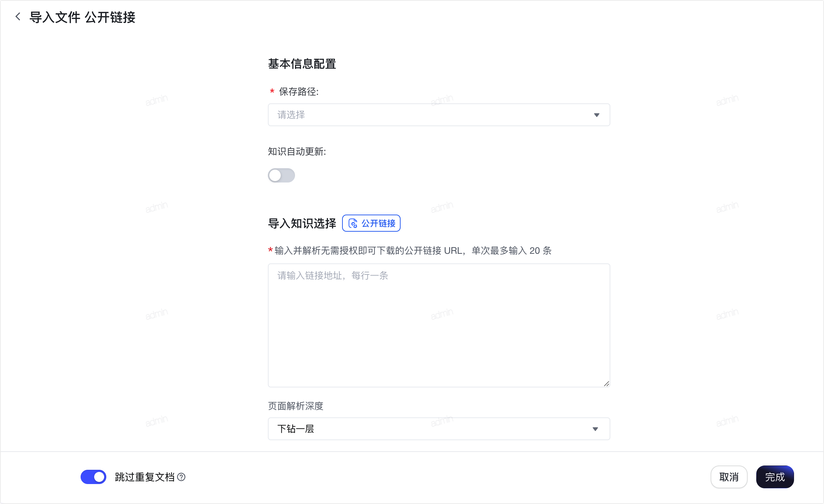Click the 跳过重复文档 label text

145,477
